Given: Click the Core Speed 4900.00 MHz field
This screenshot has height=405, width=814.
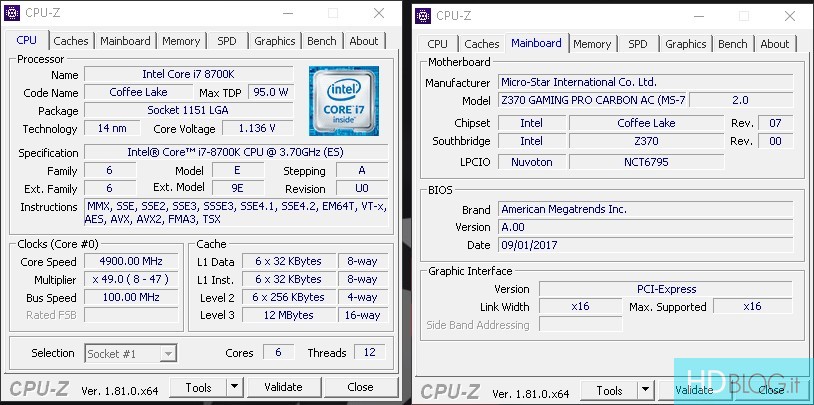Looking at the screenshot, I should pyautogui.click(x=132, y=261).
